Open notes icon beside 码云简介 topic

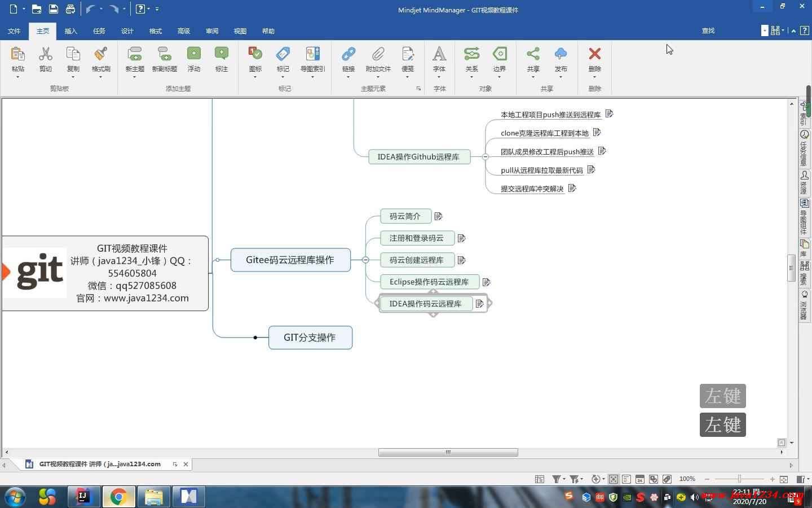438,216
